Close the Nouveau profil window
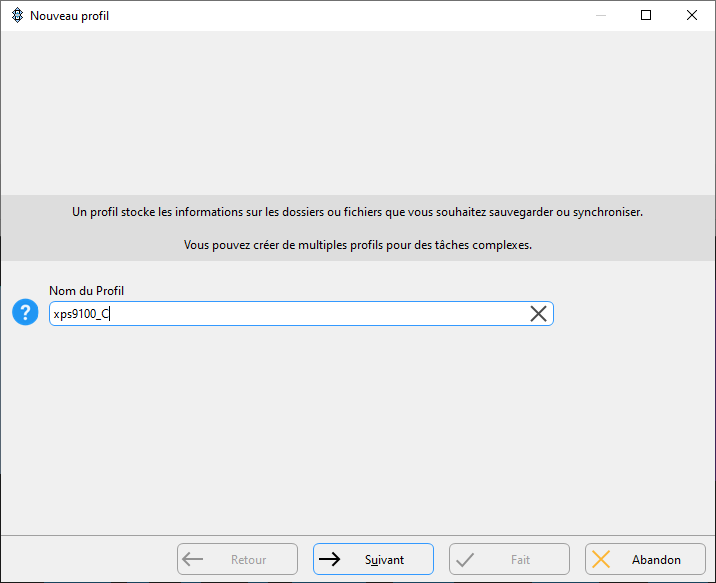 (x=692, y=16)
